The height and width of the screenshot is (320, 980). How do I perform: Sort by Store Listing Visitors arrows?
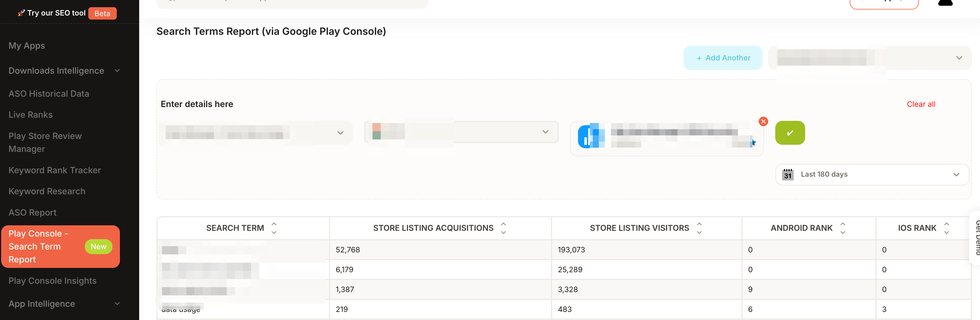pos(699,228)
